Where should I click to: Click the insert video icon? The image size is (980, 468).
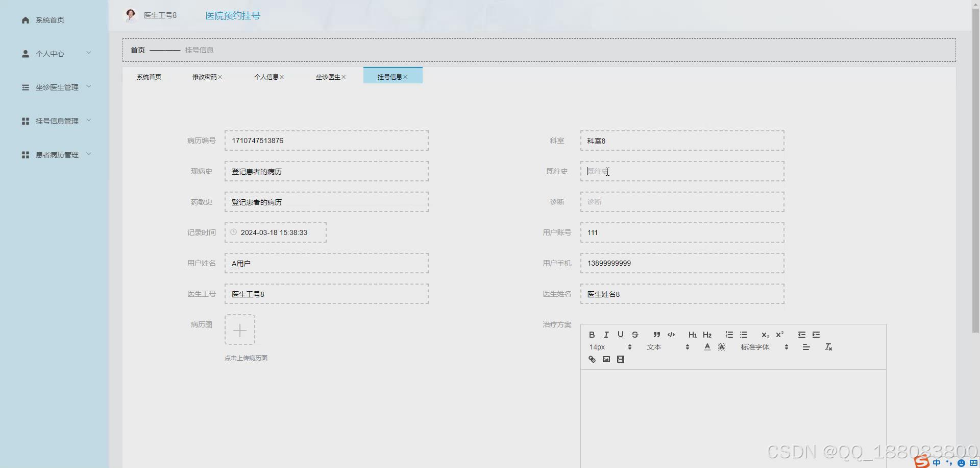(620, 359)
